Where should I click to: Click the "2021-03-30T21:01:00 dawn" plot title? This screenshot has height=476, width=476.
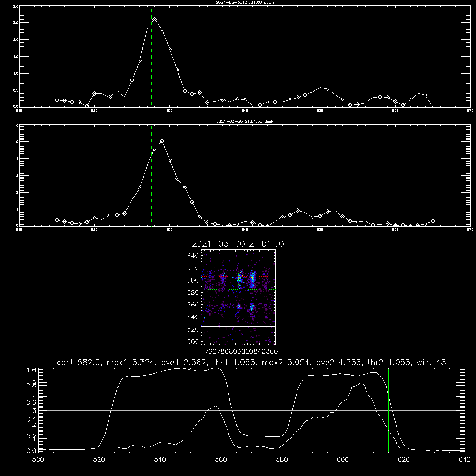click(x=245, y=2)
